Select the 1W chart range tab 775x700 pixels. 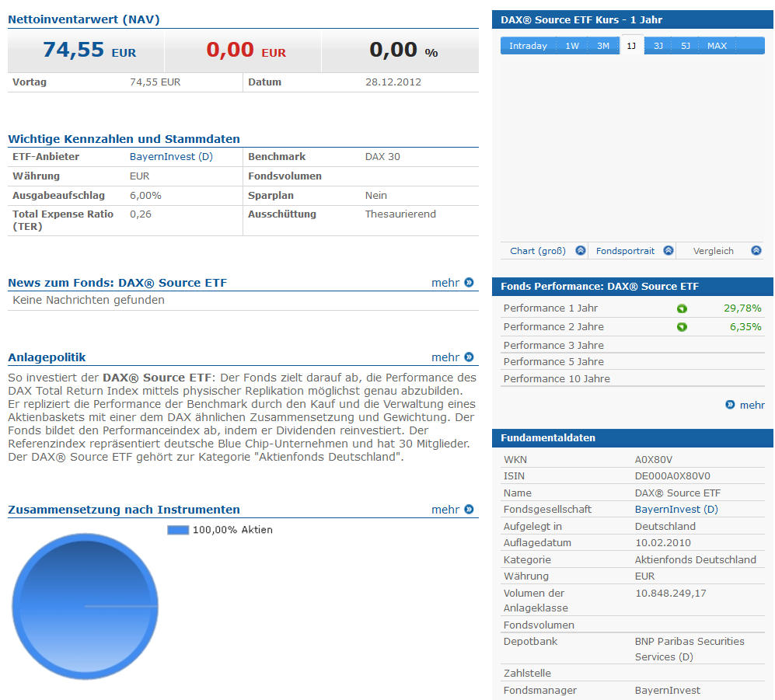click(572, 46)
